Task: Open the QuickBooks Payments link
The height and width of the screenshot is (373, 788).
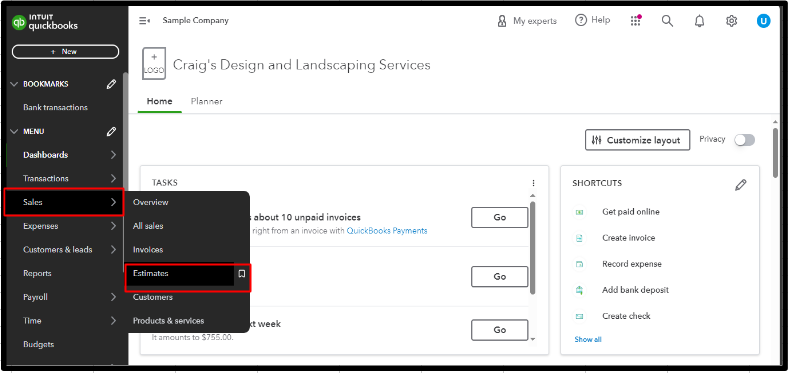Action: coord(387,231)
